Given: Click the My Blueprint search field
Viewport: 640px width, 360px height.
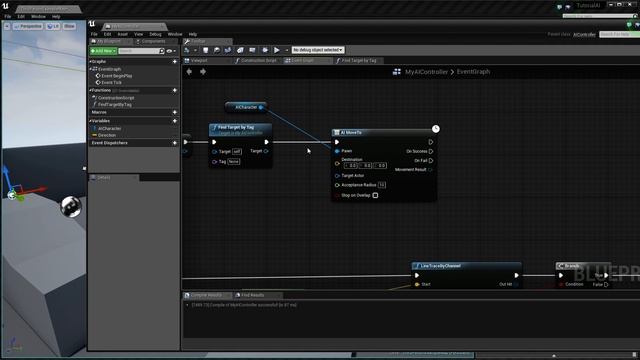Looking at the screenshot, I should (x=141, y=51).
